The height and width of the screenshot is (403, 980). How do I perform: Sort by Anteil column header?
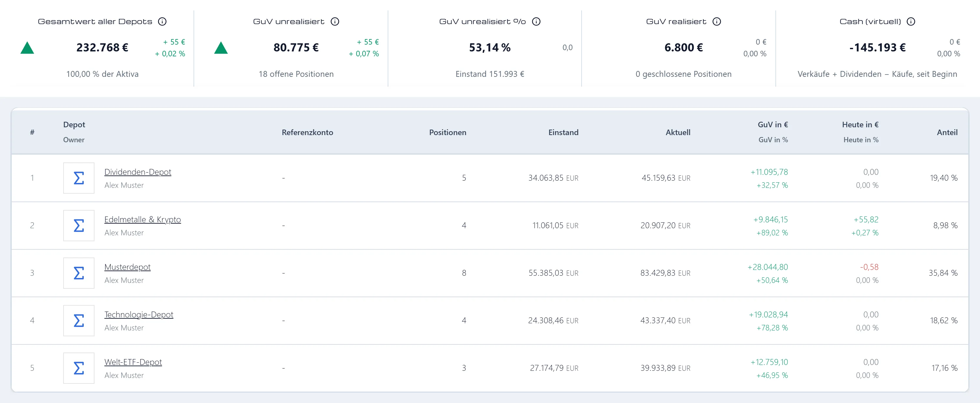(947, 132)
